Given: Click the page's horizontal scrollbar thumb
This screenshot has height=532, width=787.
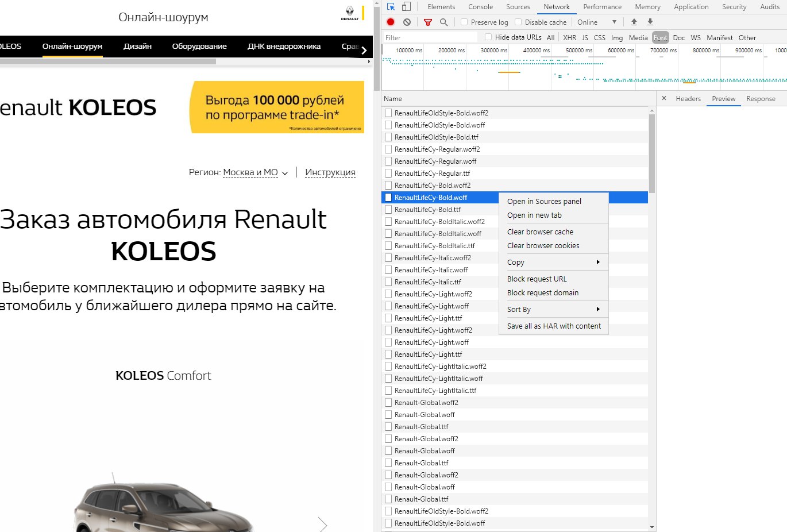Looking at the screenshot, I should [x=108, y=61].
